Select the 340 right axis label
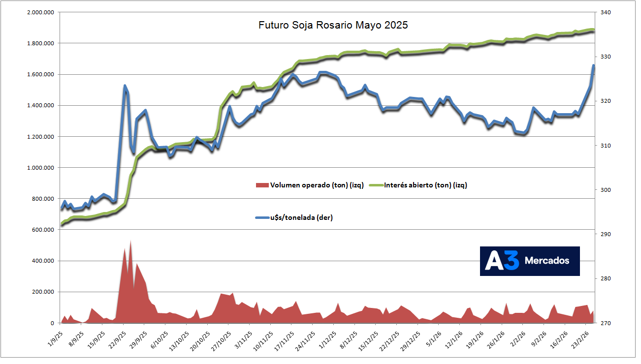The height and width of the screenshot is (364, 641). [604, 12]
